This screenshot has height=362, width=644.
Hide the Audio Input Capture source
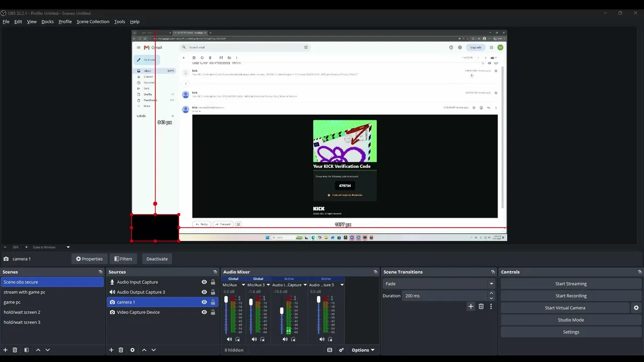point(204,282)
